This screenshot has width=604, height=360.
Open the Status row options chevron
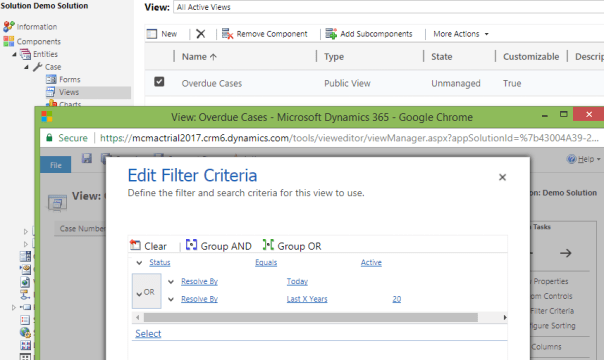139,263
